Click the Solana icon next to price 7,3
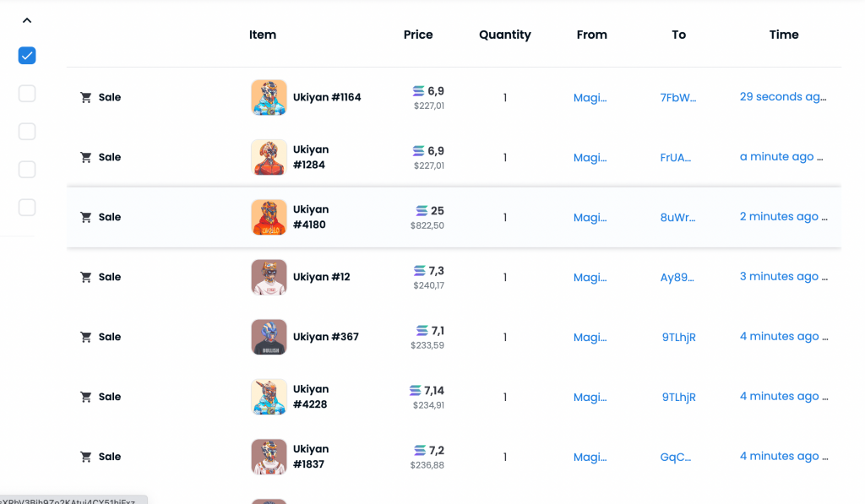The image size is (865, 504). coord(420,271)
